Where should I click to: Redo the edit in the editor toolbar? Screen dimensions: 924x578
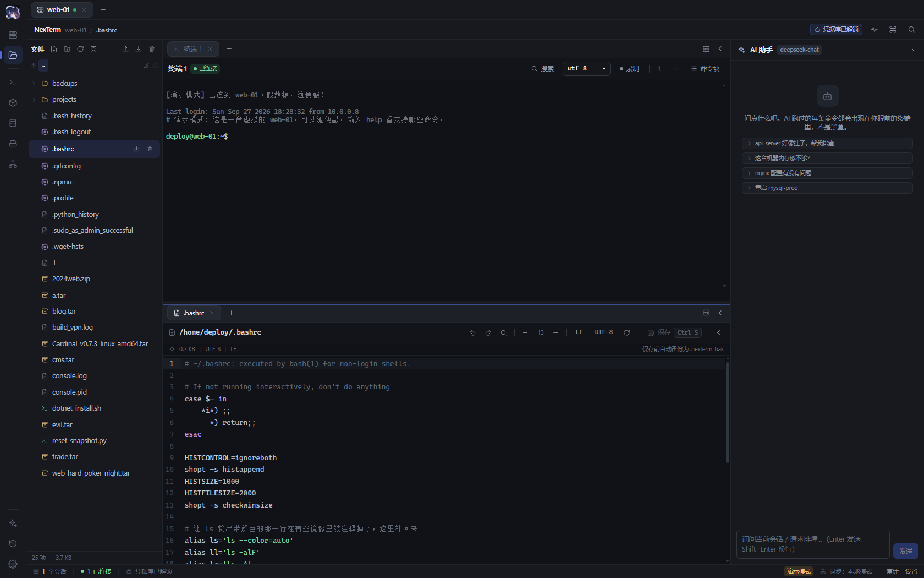coord(488,332)
